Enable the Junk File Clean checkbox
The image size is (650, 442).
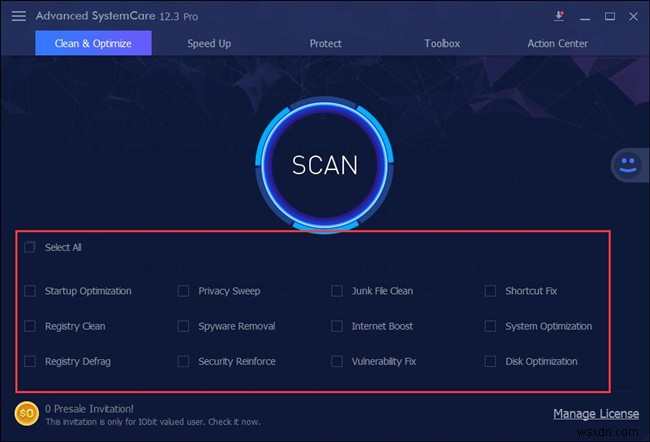coord(337,291)
